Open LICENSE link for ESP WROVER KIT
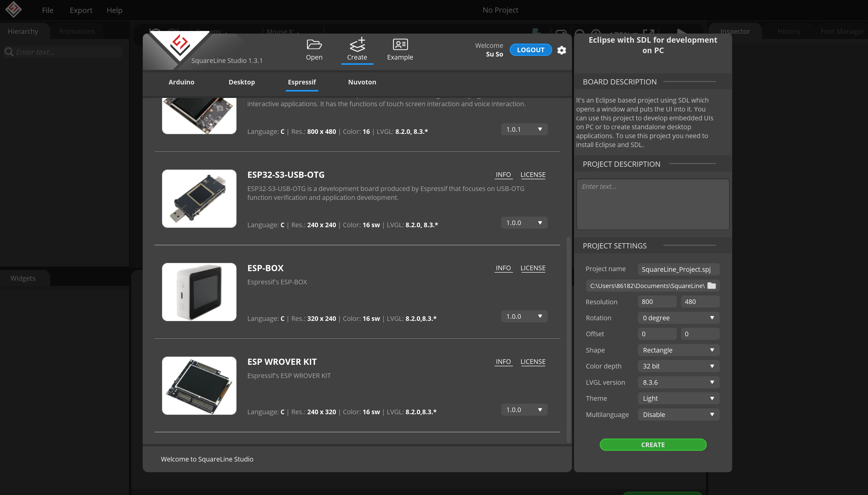Viewport: 868px width, 495px height. pos(533,361)
